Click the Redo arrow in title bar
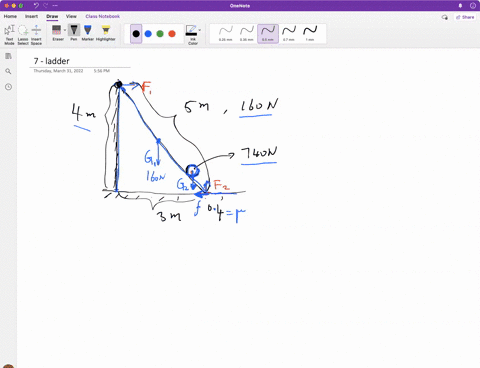The image size is (480, 368). pos(46,6)
